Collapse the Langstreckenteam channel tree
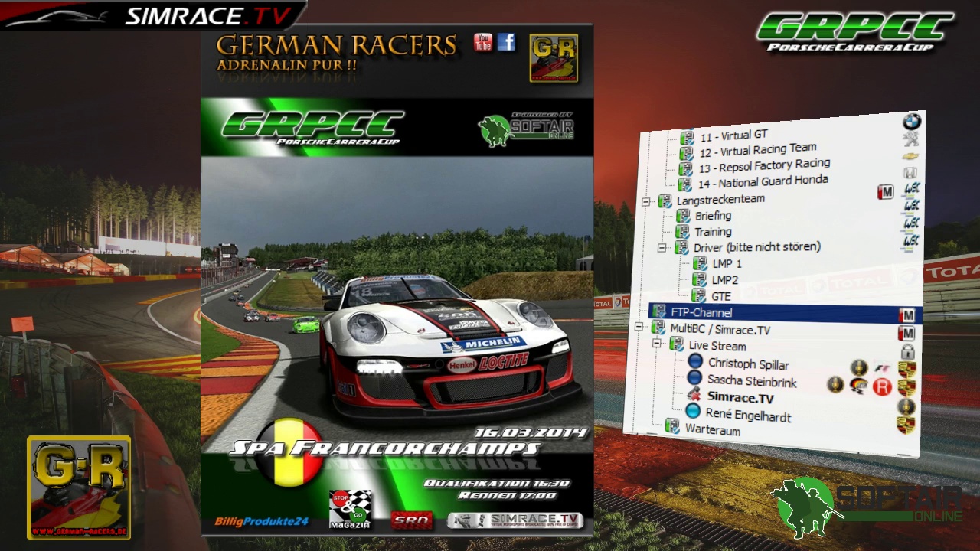980x551 pixels. pos(645,201)
